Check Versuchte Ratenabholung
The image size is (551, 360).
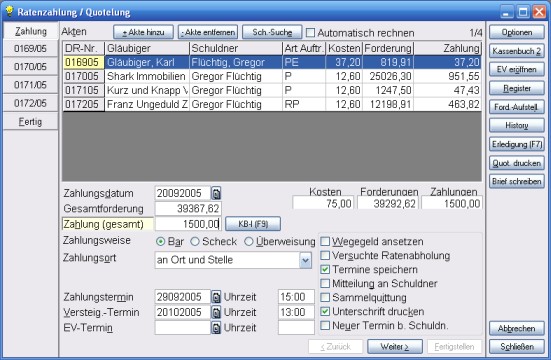(325, 255)
